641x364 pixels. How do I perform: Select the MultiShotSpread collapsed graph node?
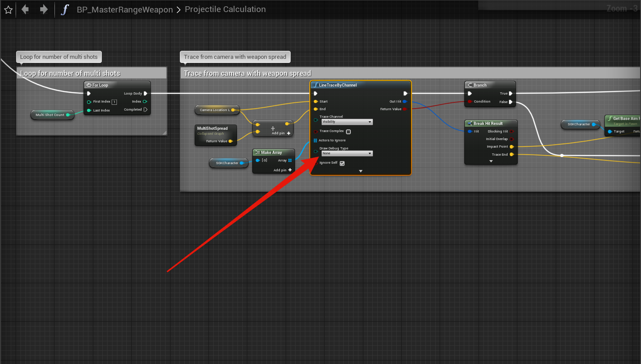tap(215, 131)
